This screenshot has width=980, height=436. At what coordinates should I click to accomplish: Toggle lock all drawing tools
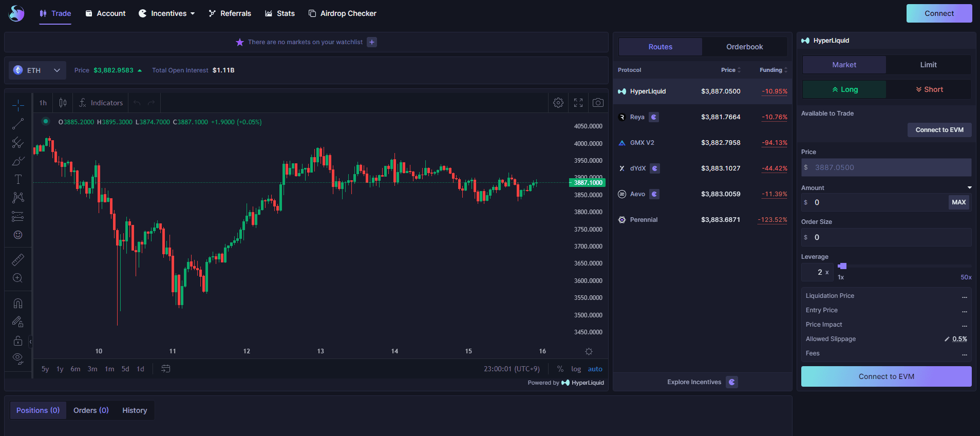[x=18, y=340]
